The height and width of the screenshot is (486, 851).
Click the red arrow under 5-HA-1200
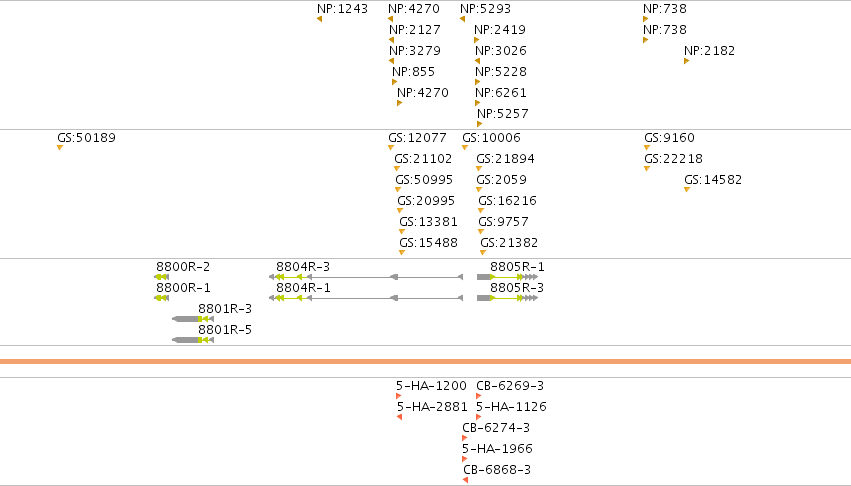point(399,396)
